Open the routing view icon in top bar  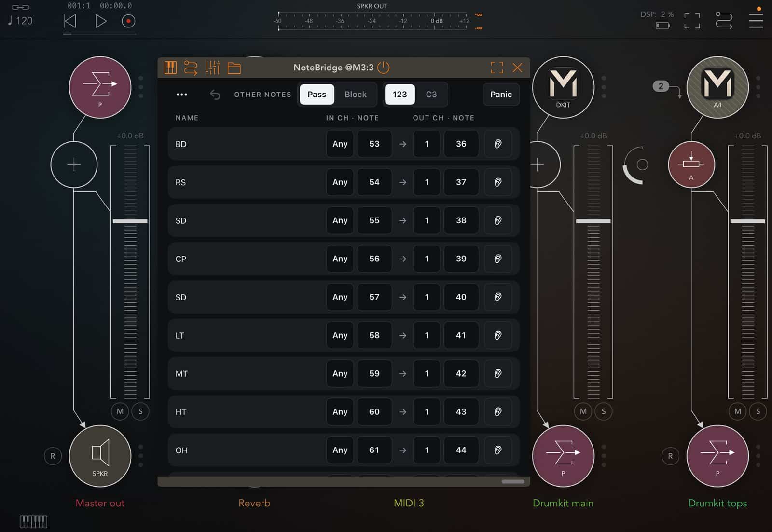point(724,21)
